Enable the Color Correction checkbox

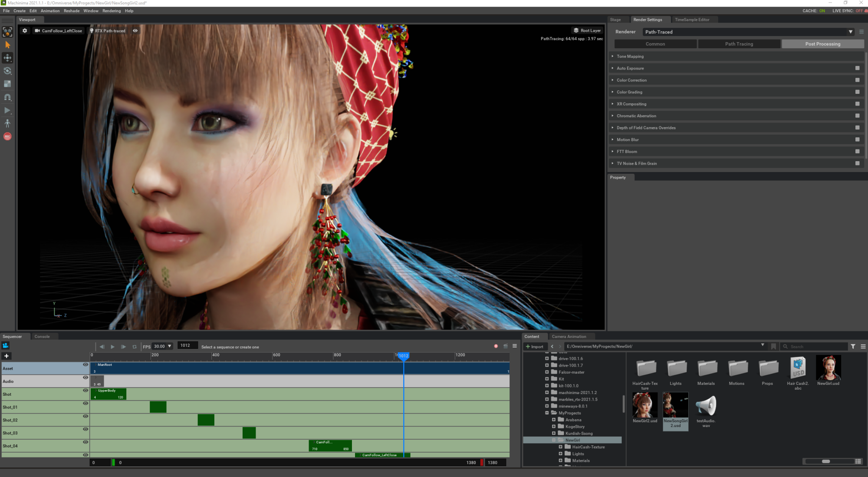(x=857, y=80)
